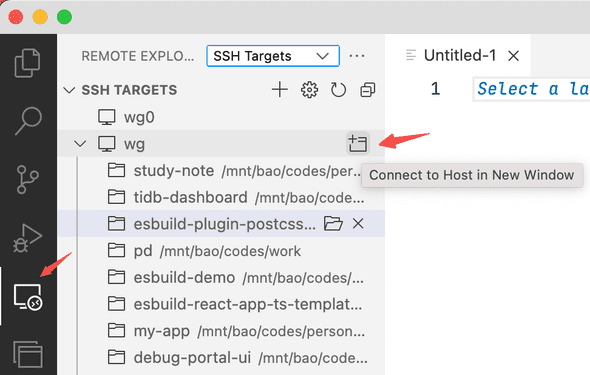
Task: Open the Explorer view in activity bar
Action: (27, 63)
